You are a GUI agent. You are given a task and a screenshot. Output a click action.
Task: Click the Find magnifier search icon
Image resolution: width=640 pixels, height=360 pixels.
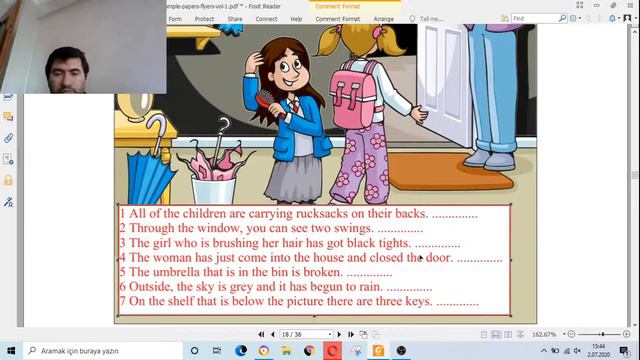click(x=562, y=18)
